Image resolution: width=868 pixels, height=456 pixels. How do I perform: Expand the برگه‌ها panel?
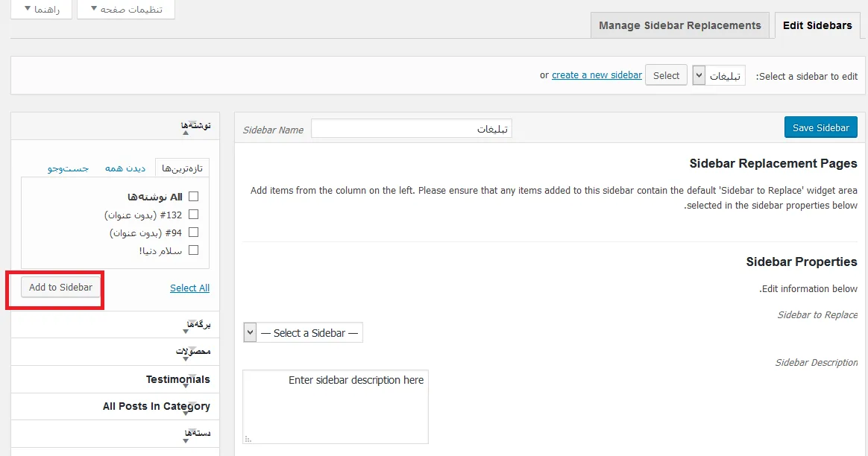click(115, 325)
